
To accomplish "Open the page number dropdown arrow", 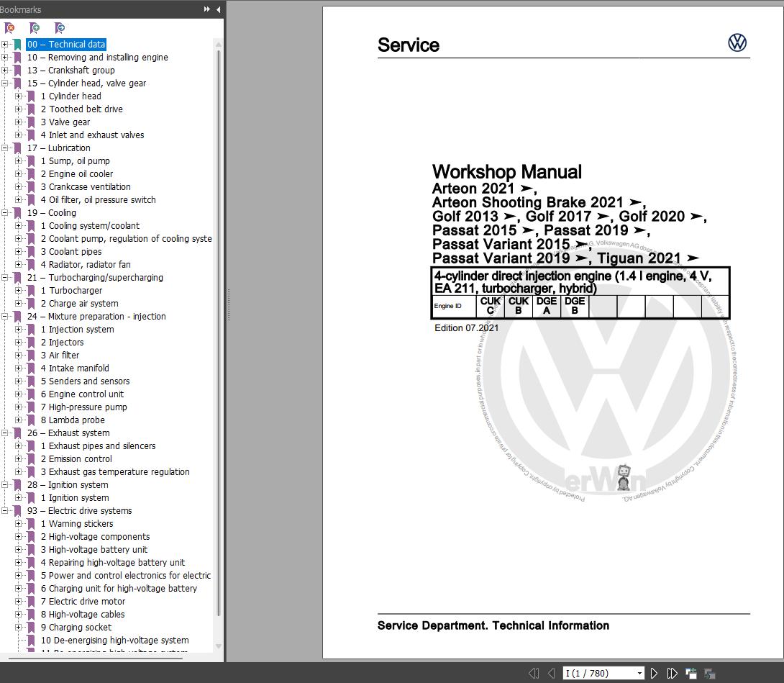I will click(639, 674).
